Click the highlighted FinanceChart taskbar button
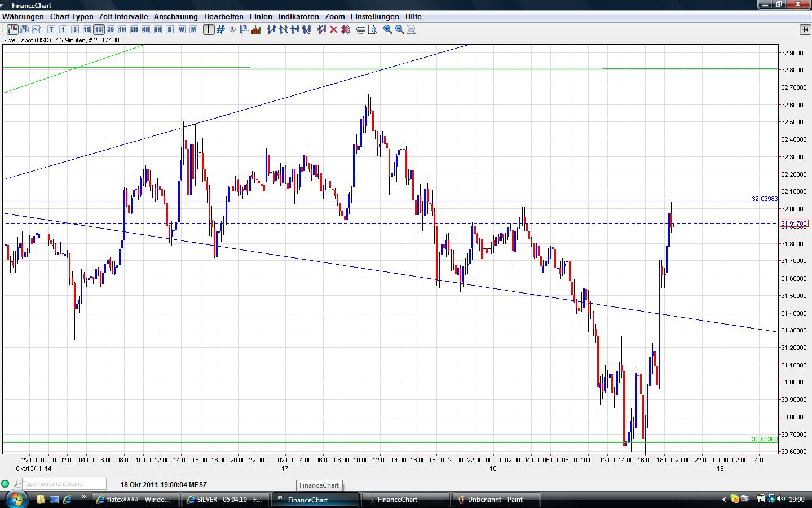This screenshot has height=508, width=812. [316, 500]
